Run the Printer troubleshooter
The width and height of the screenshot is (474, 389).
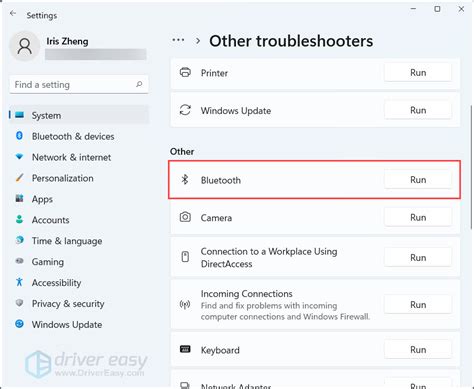[x=418, y=72]
